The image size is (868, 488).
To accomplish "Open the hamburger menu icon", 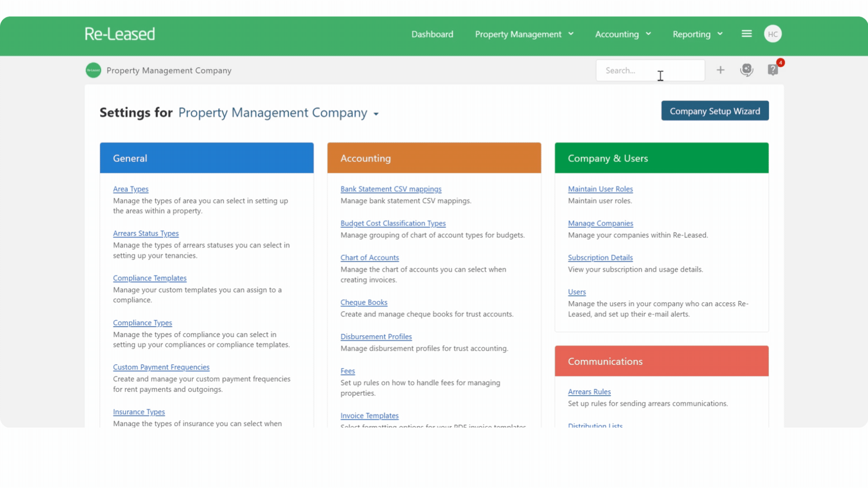I will tap(746, 34).
